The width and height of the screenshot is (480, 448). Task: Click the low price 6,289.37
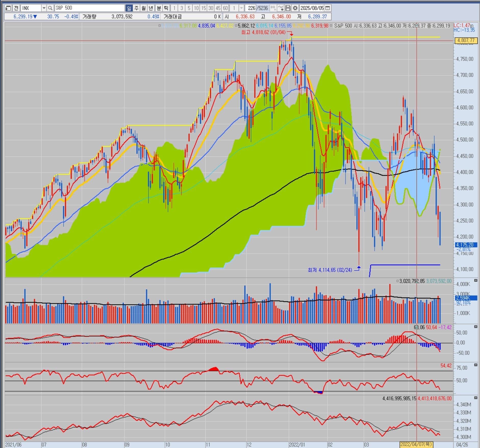click(x=318, y=17)
